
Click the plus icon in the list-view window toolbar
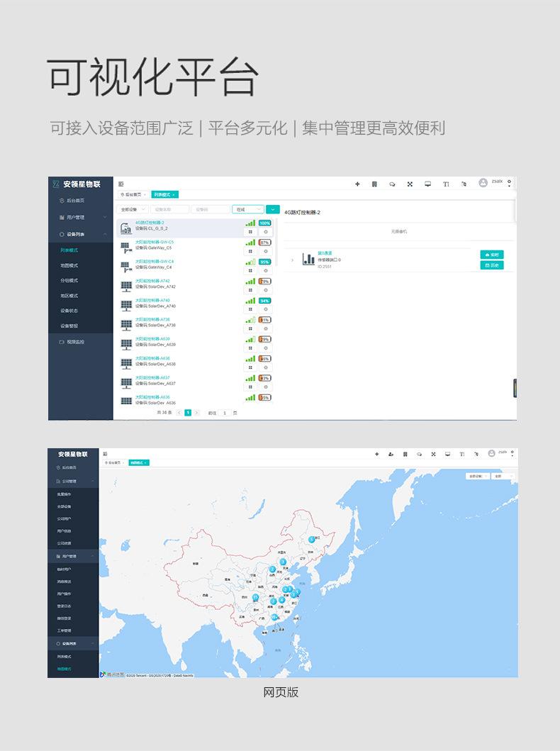(357, 184)
